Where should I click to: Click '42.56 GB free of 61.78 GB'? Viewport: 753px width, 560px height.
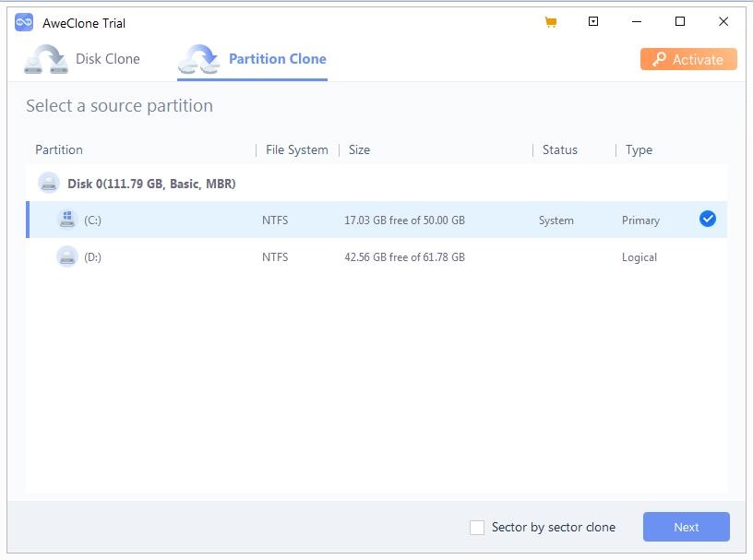[x=404, y=257]
